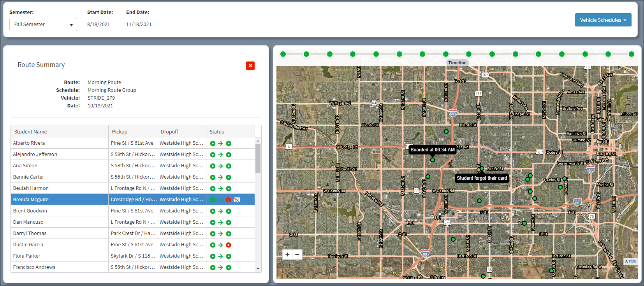The height and width of the screenshot is (286, 644).
Task: Select the Flora Parker row
Action: [x=133, y=256]
